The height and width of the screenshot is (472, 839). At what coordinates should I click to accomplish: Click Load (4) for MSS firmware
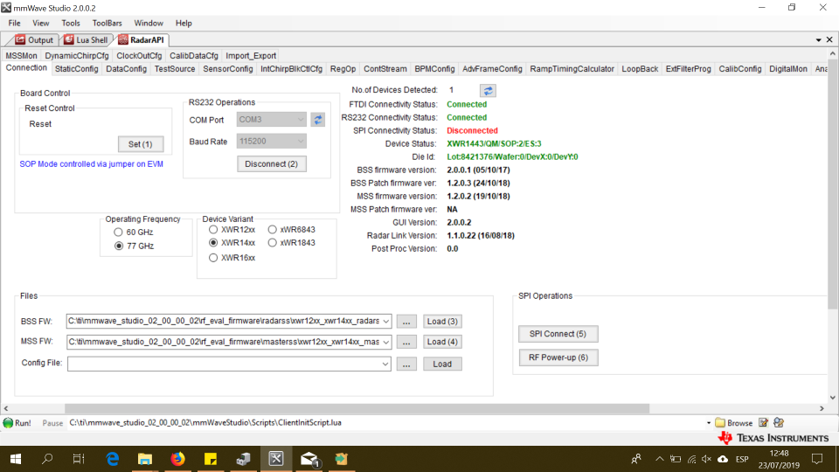tap(442, 341)
